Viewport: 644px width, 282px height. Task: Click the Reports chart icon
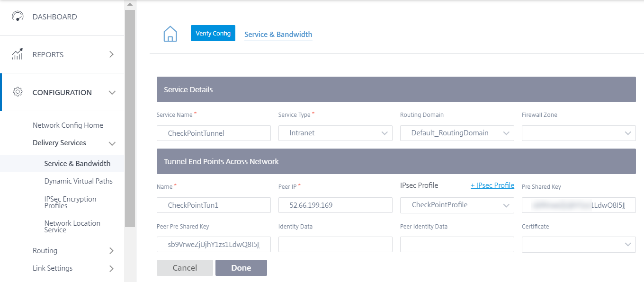click(x=18, y=54)
